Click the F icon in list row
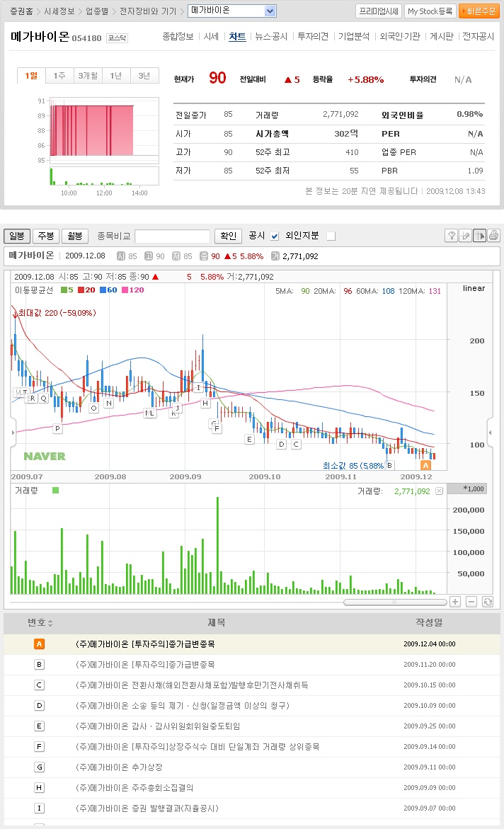Viewport: 504px width, 829px height. pyautogui.click(x=39, y=746)
